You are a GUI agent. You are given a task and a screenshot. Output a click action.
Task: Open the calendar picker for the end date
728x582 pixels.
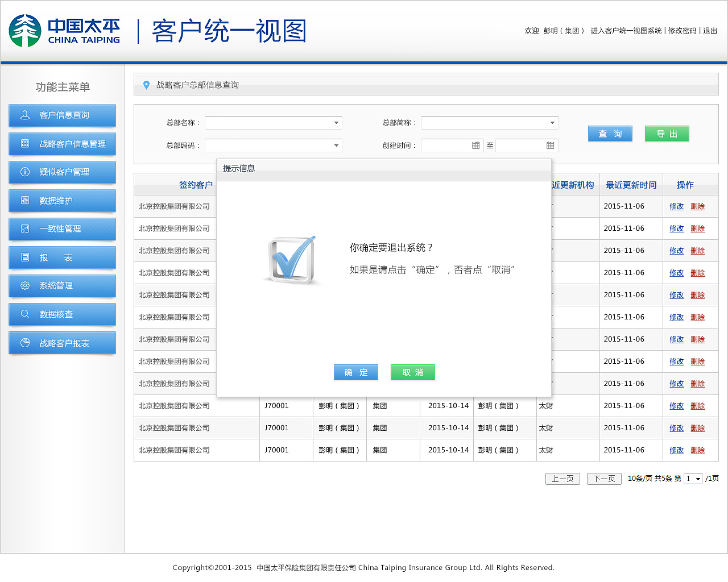[551, 145]
